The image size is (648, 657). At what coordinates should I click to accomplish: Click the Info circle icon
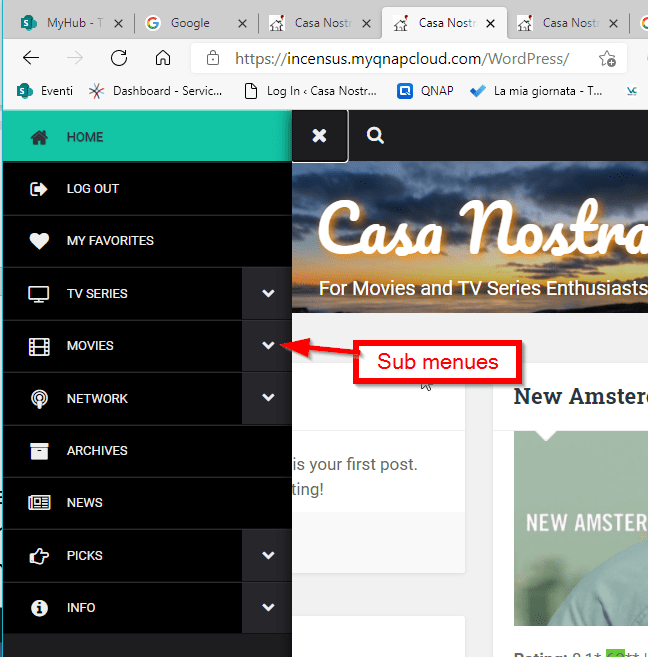pyautogui.click(x=39, y=608)
